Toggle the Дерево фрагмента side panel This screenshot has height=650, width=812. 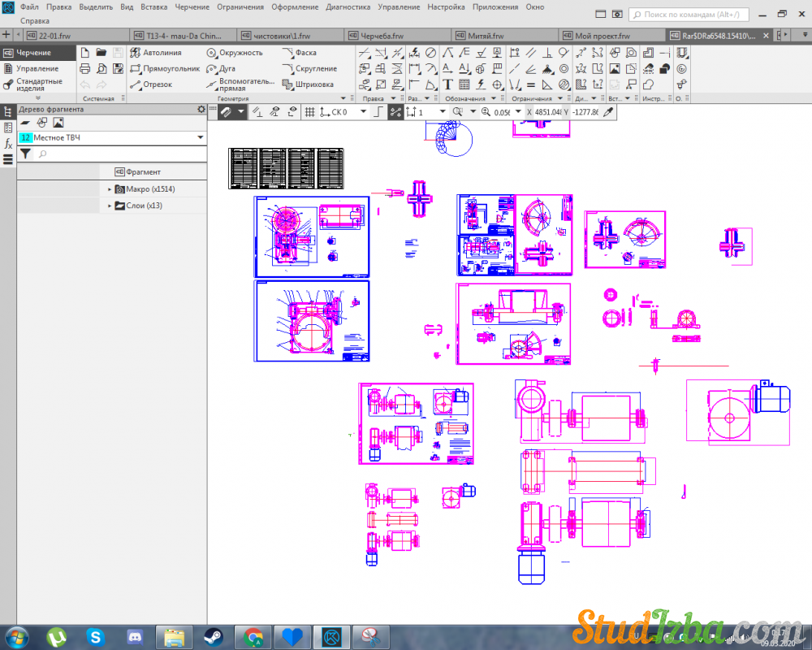8,111
